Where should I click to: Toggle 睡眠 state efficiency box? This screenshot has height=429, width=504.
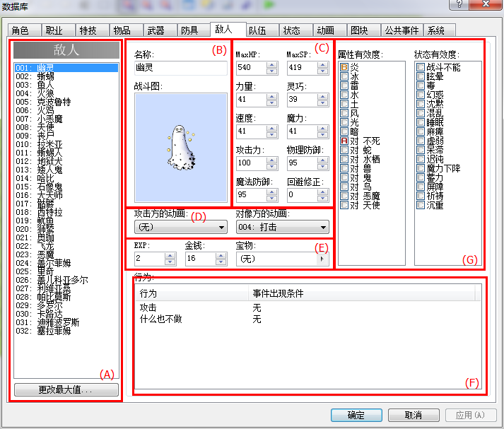421,122
